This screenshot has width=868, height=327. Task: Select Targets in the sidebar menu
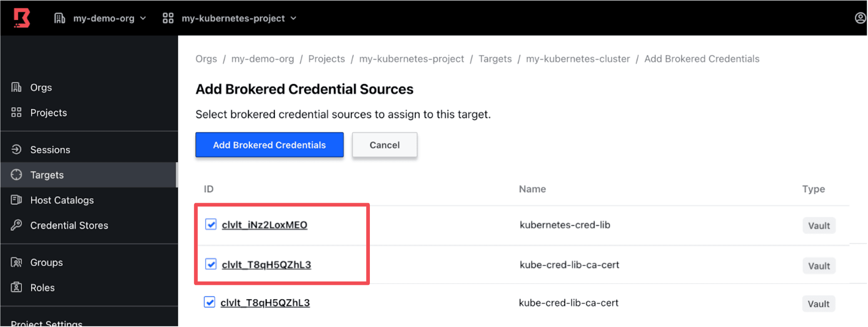47,175
